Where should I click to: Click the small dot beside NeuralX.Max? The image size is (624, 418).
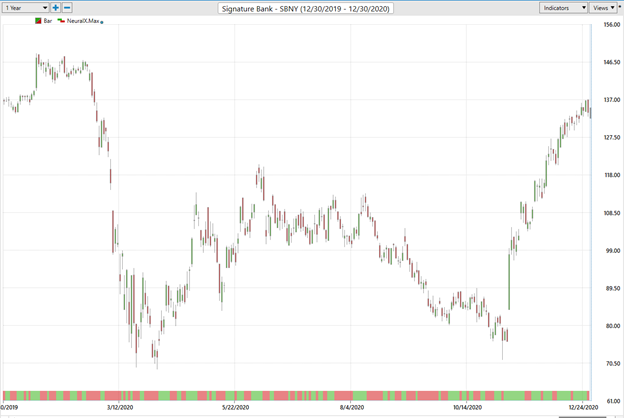tap(102, 22)
